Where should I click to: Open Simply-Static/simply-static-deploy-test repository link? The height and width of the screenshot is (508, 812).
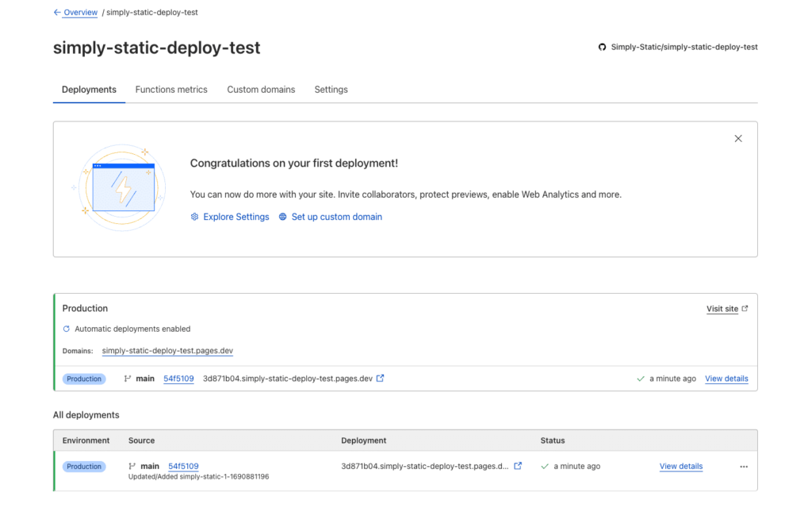coord(684,47)
